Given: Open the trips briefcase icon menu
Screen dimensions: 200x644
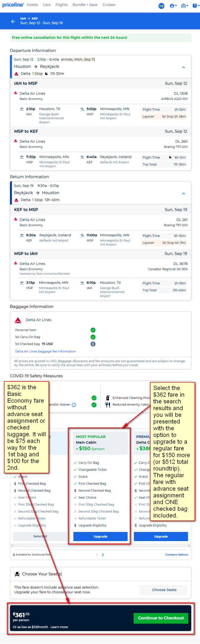Looking at the screenshot, I should tap(185, 6).
